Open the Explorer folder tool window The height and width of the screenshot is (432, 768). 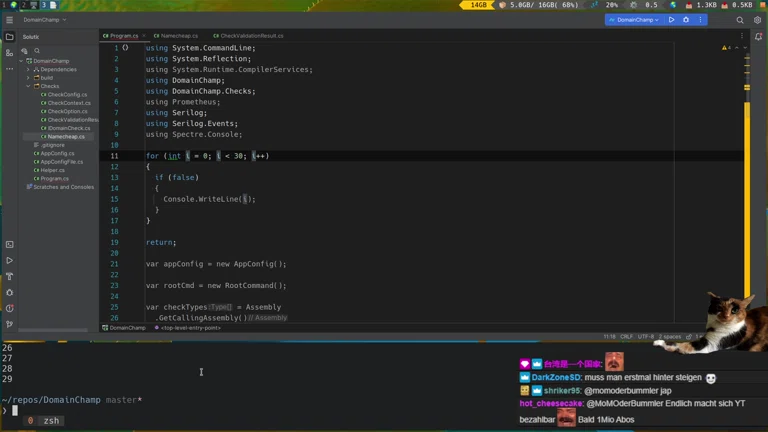click(9, 37)
